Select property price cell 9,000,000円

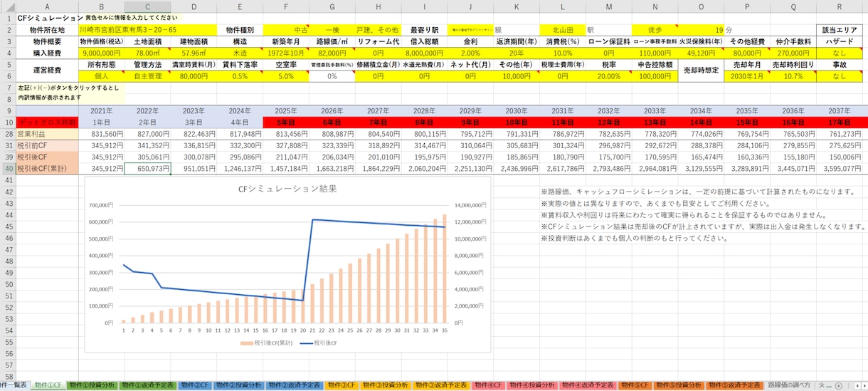pos(102,53)
